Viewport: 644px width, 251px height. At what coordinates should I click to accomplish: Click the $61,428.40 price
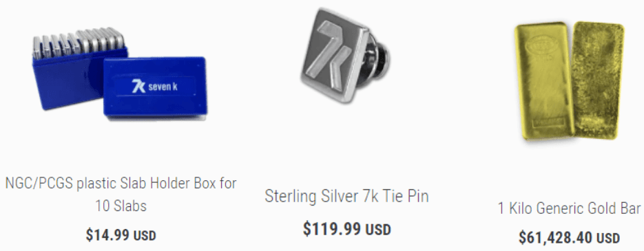click(555, 237)
